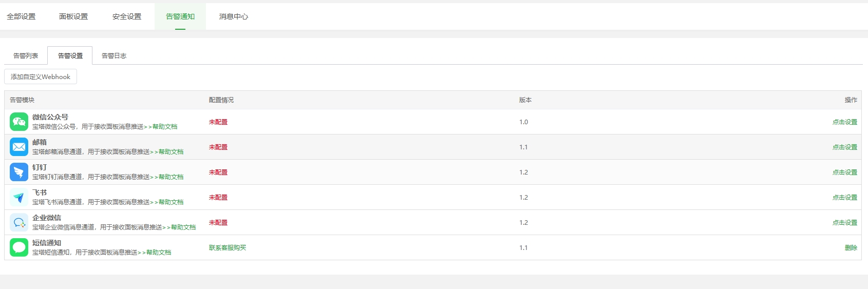Click the DingTalk module icon
The height and width of the screenshot is (289, 868).
19,172
